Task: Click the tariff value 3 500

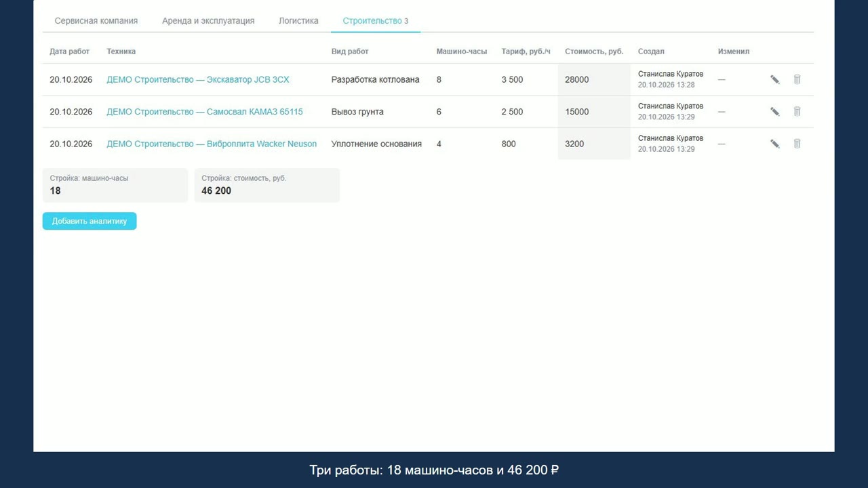Action: pos(512,79)
